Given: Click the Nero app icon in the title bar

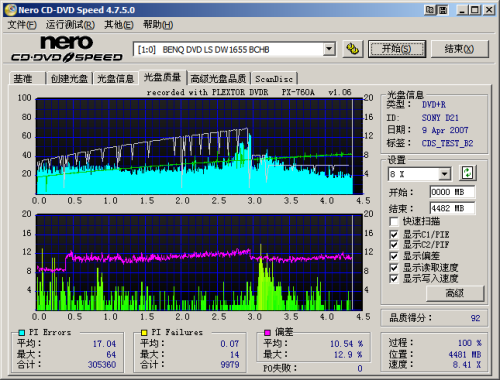Looking at the screenshot, I should tap(11, 10).
